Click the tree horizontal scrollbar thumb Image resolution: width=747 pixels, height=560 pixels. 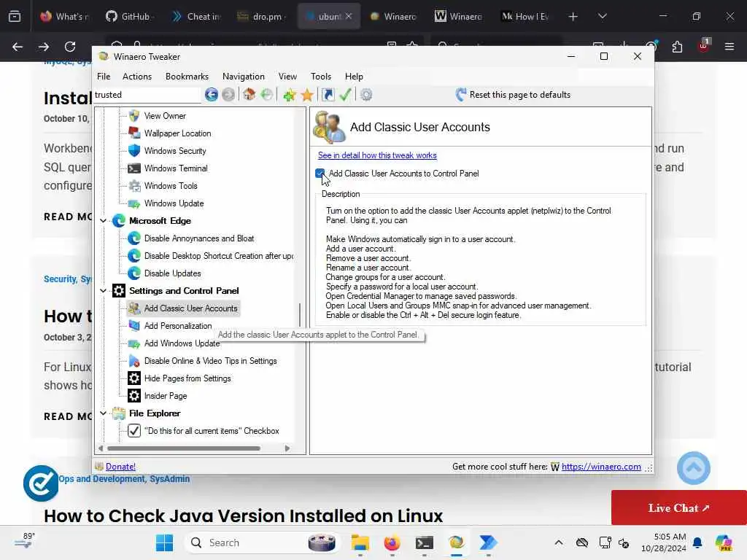(x=184, y=448)
